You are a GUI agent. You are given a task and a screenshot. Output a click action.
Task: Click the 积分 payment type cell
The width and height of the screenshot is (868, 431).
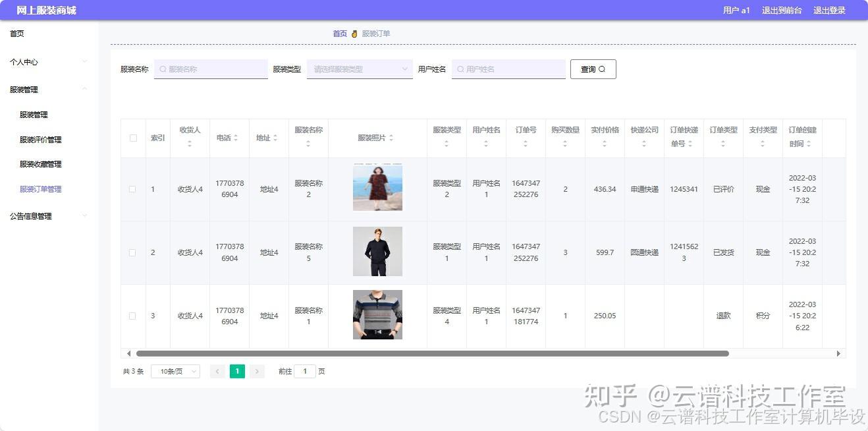763,316
